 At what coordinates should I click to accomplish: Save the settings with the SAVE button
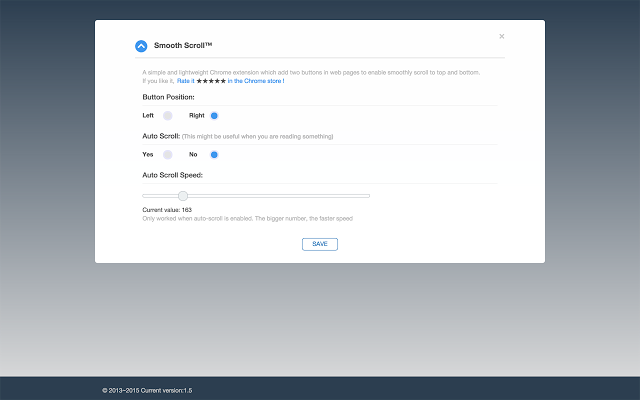(x=320, y=244)
